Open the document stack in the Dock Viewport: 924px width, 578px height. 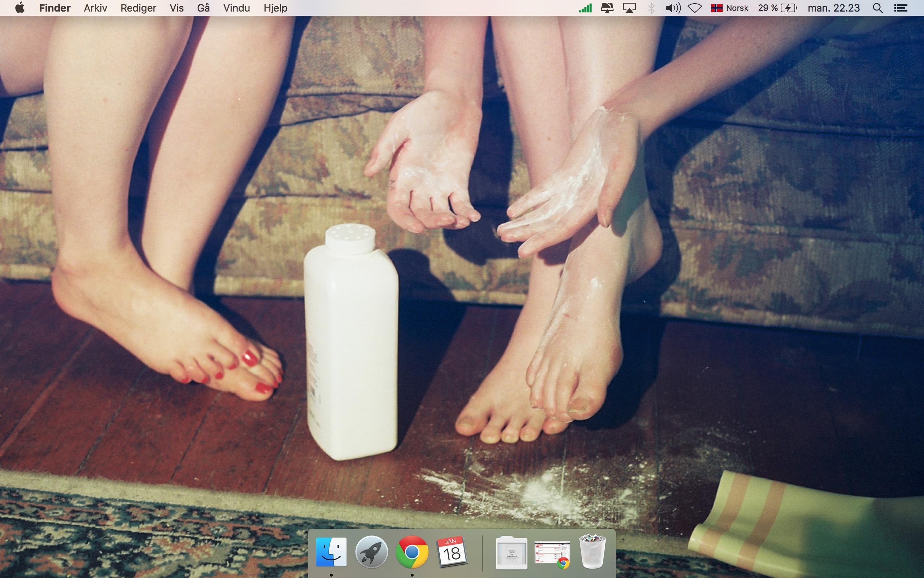(512, 552)
